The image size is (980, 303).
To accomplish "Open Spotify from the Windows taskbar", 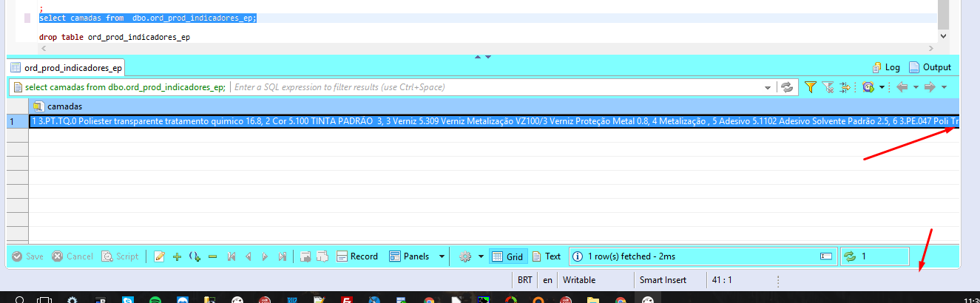I will click(155, 299).
